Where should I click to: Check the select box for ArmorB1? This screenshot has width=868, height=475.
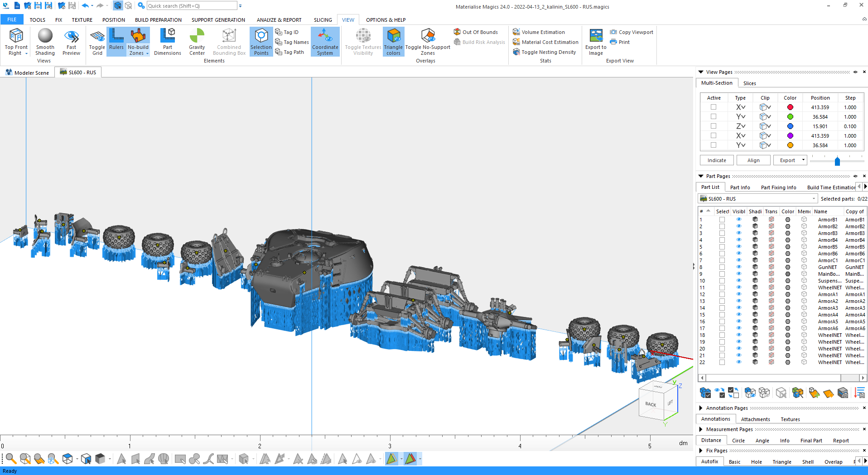(x=722, y=220)
